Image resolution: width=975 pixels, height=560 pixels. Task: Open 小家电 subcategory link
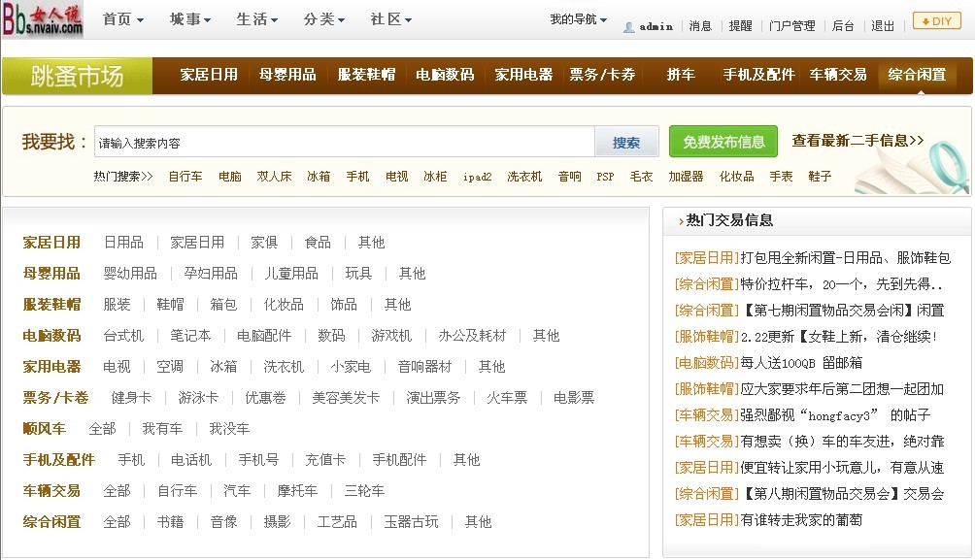click(x=351, y=367)
